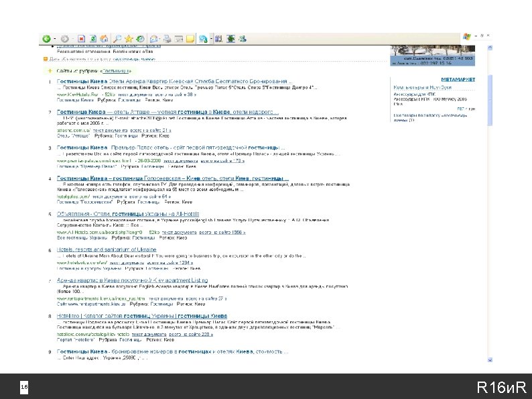Open the Mail envelope toolbar icon
532x399 pixels.
click(x=154, y=39)
